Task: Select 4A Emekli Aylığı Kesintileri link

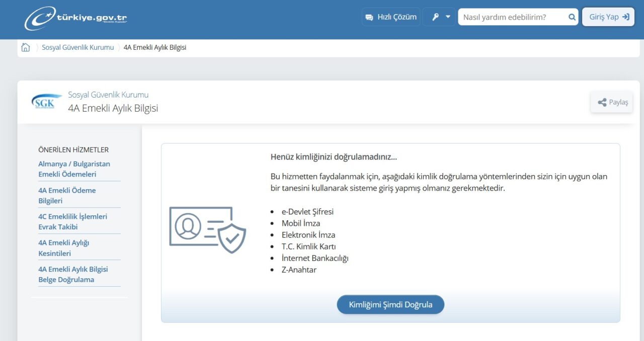Action: (63, 248)
